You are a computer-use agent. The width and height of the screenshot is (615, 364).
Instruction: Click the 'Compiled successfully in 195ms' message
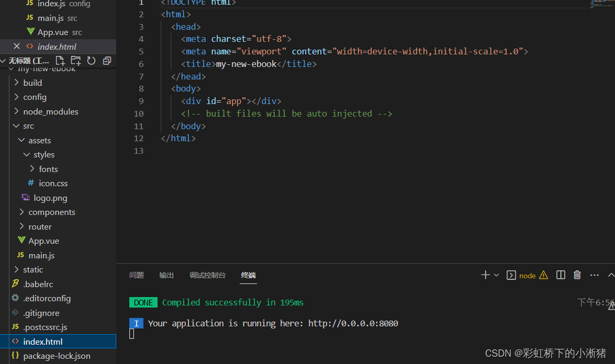[x=232, y=302]
